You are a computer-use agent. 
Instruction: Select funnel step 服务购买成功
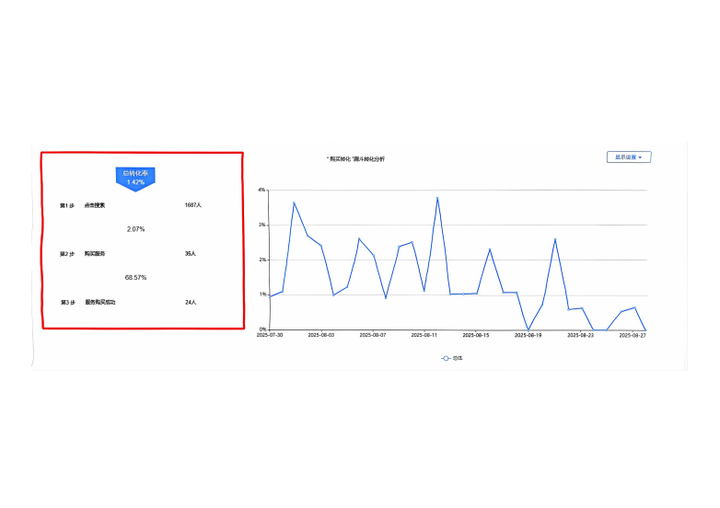[x=101, y=302]
